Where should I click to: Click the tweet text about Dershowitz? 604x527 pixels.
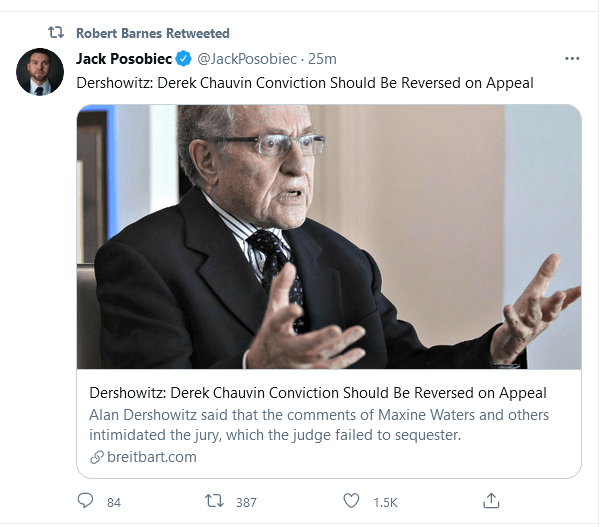coord(305,83)
